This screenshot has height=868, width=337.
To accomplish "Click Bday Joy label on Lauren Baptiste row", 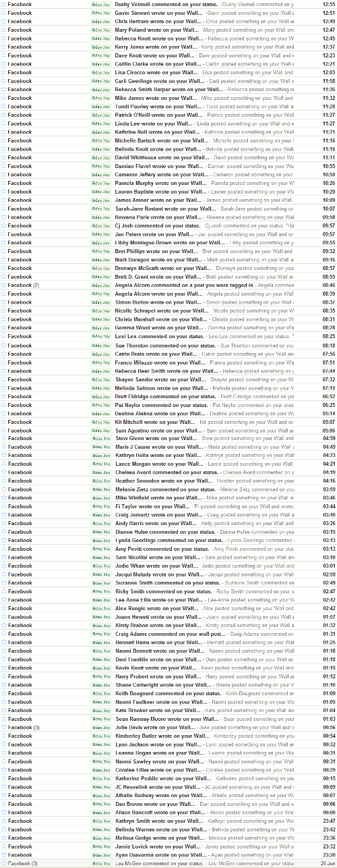I will point(101,192).
